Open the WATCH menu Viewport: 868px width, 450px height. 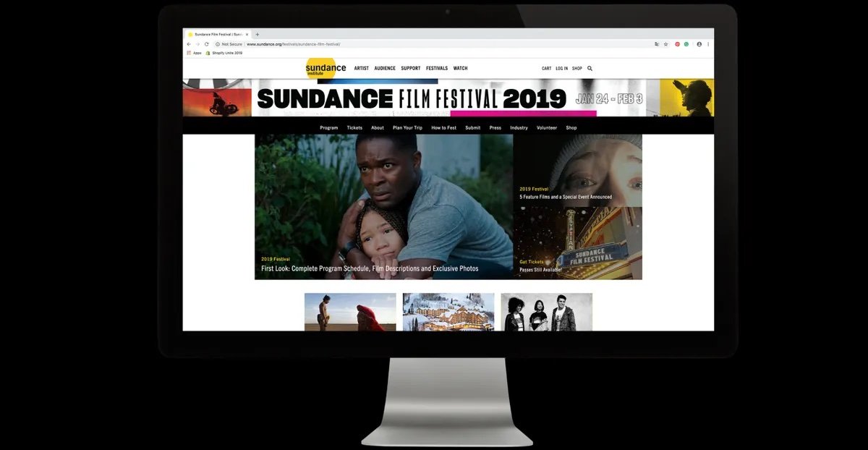point(460,69)
